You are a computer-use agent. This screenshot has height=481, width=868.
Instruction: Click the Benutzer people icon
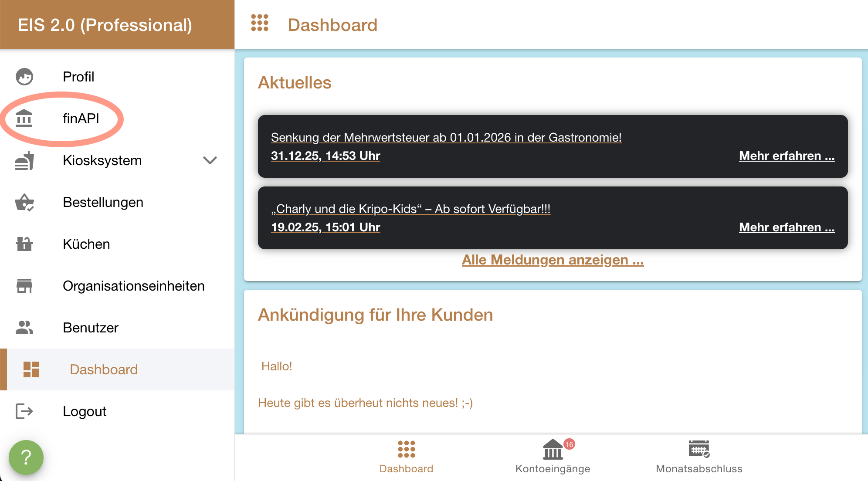point(24,328)
